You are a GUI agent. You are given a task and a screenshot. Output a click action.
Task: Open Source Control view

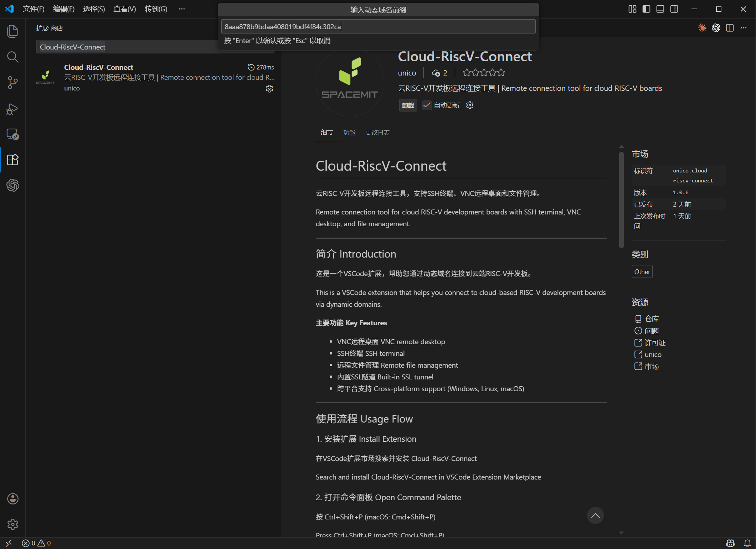coord(12,83)
